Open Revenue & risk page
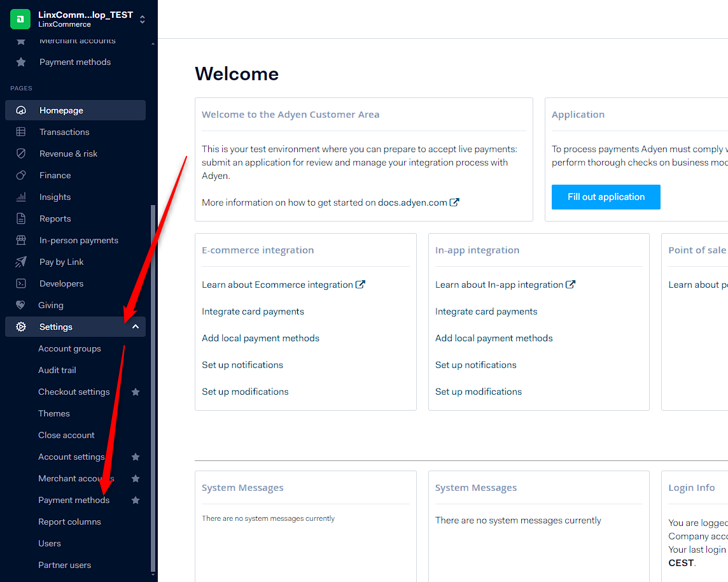The width and height of the screenshot is (728, 582). pyautogui.click(x=68, y=153)
